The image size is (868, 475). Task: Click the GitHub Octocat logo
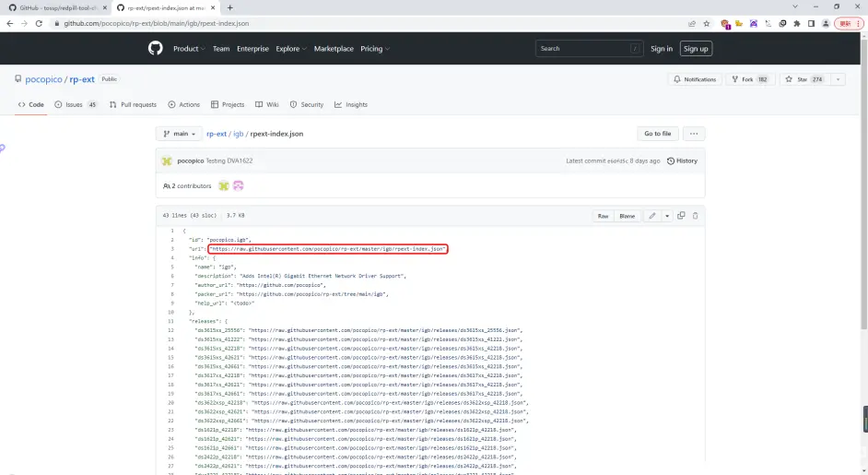[x=155, y=48]
